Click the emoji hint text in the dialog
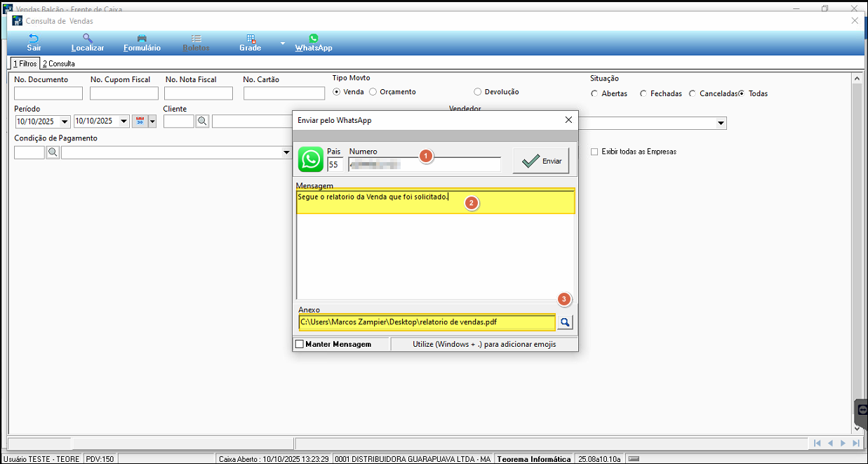The image size is (868, 464). click(x=484, y=344)
